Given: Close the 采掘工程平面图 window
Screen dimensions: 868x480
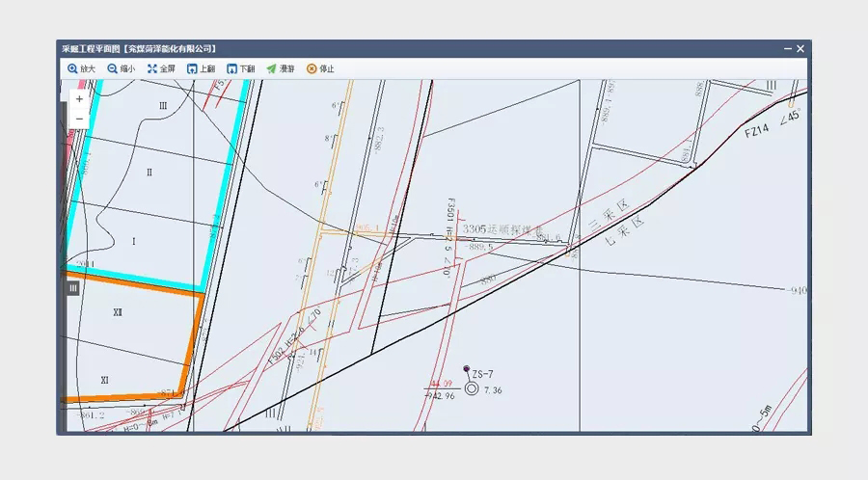Looking at the screenshot, I should [800, 48].
